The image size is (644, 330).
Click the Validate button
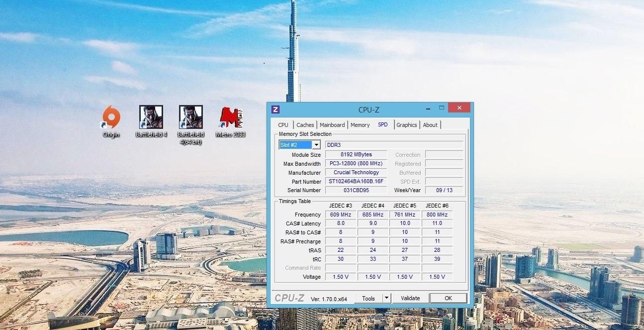(410, 298)
